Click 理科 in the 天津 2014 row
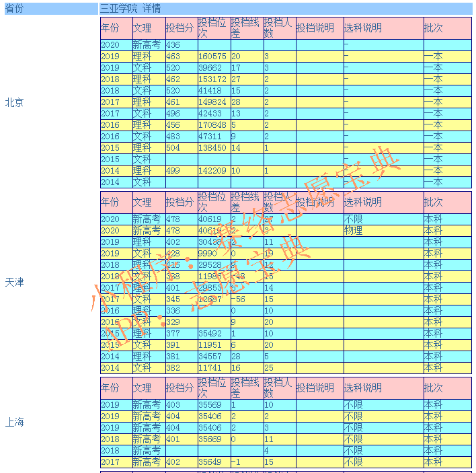The height and width of the screenshot is (473, 476). [142, 357]
